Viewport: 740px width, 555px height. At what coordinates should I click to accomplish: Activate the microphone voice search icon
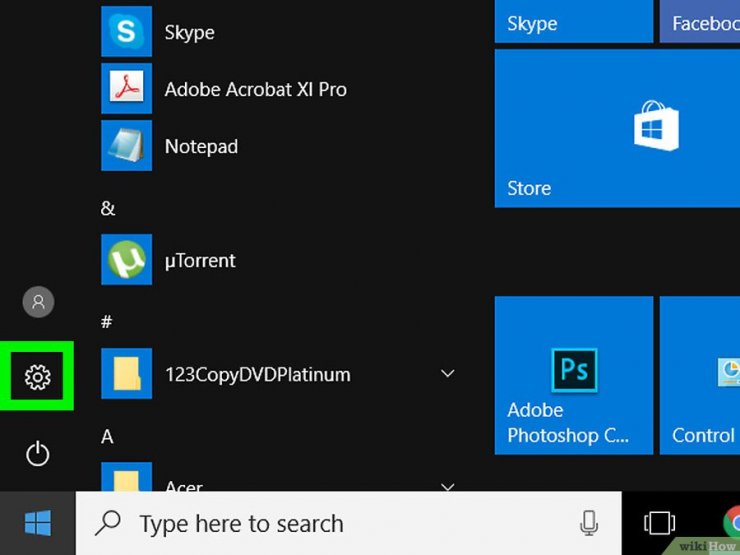(589, 523)
